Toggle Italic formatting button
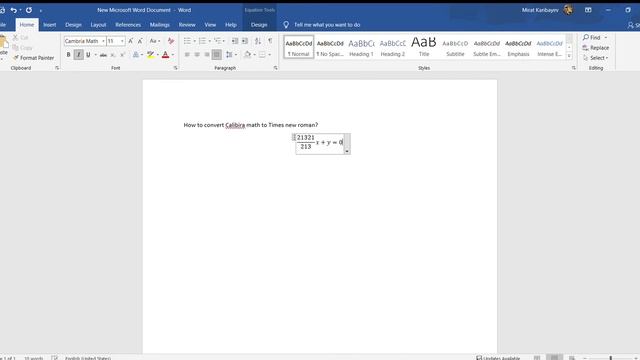Viewport: 640px width, 360px height. pos(78,55)
